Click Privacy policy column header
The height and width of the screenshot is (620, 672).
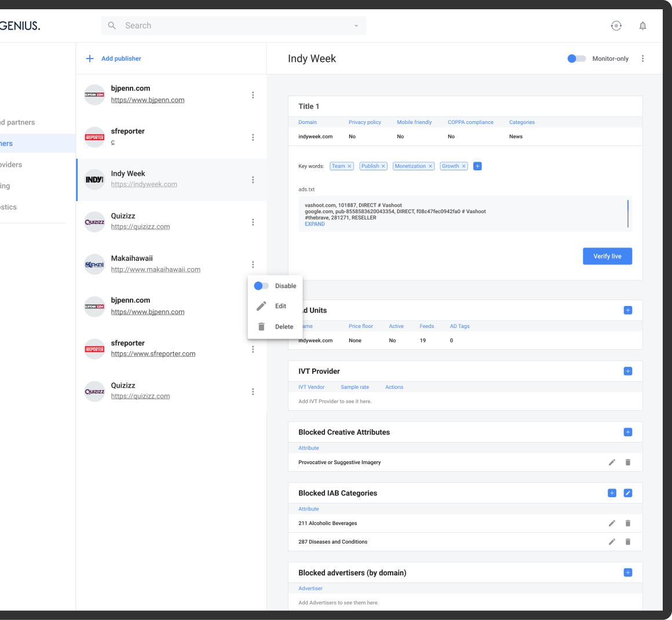point(365,122)
